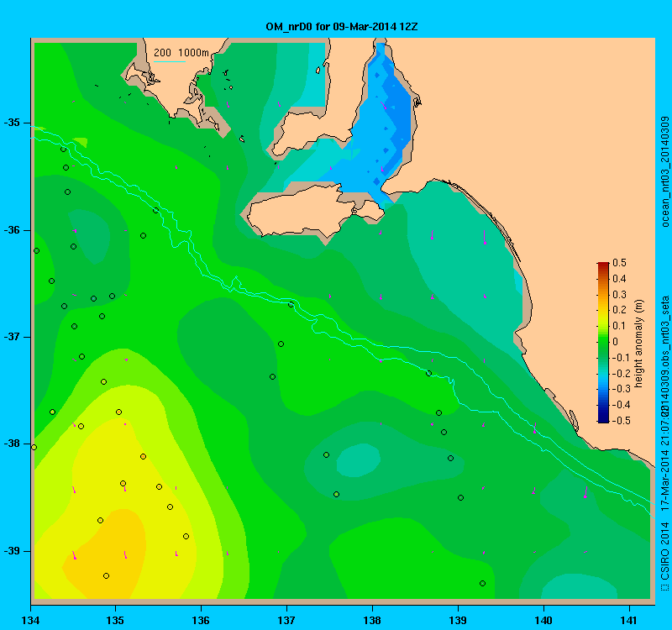
Task: Click the '0.2' colorbar tick label
Action: [x=619, y=310]
